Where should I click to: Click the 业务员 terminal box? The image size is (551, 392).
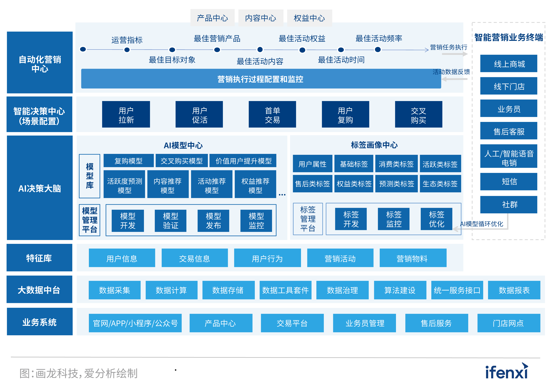[x=509, y=108]
